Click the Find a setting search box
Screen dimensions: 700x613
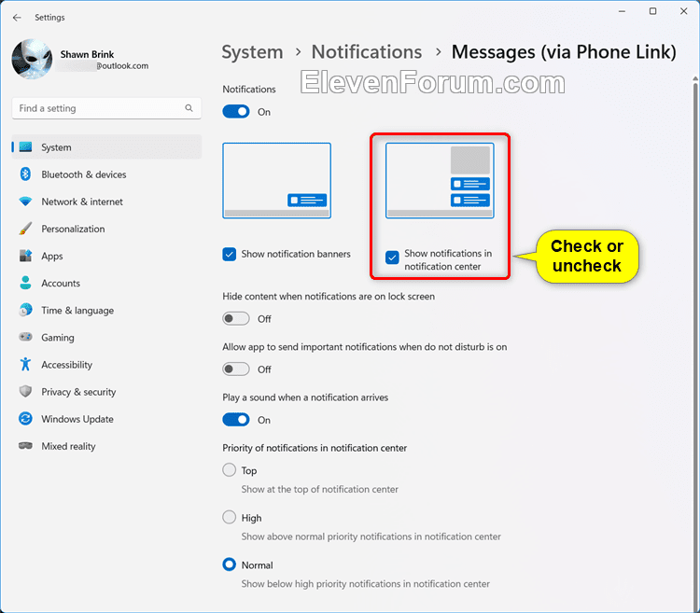[106, 108]
